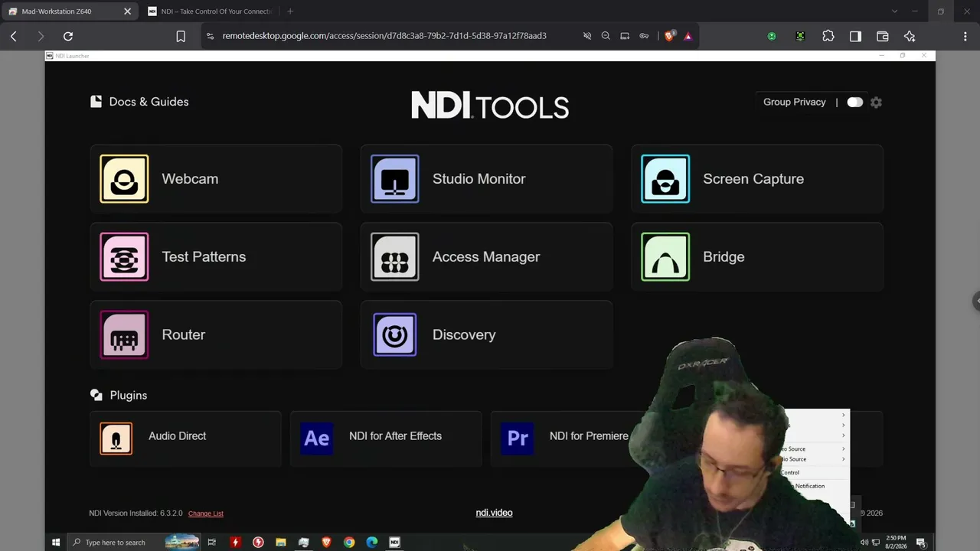Launch the Bridge tool icon
The image size is (980, 551).
point(665,257)
